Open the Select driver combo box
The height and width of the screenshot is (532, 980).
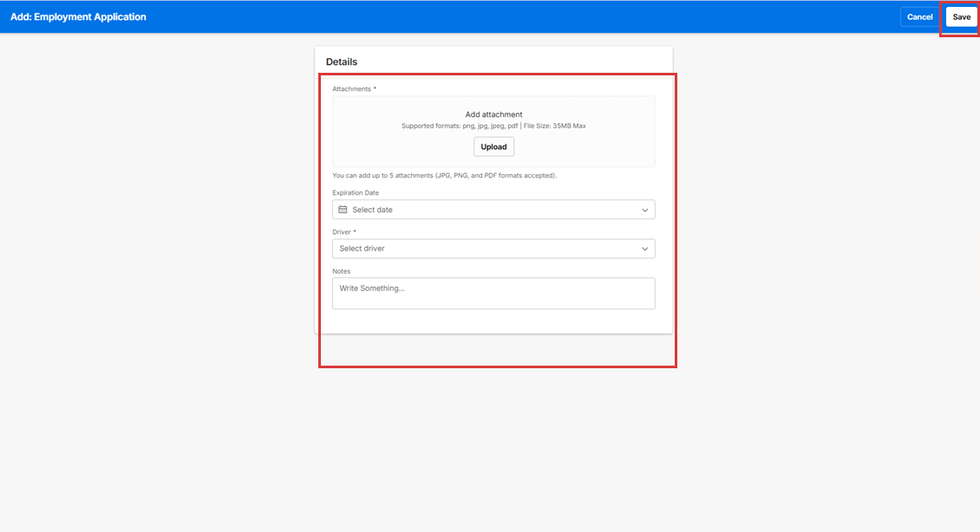coord(486,249)
